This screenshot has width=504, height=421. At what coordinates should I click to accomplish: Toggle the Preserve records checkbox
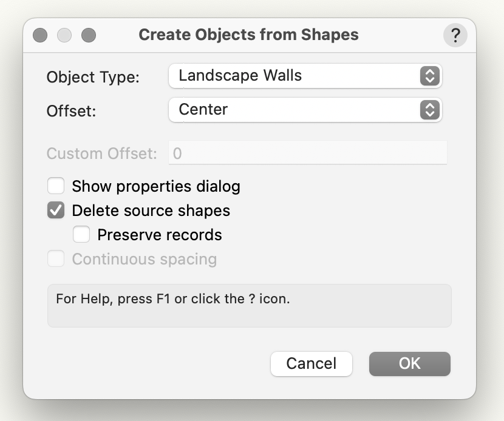[81, 234]
